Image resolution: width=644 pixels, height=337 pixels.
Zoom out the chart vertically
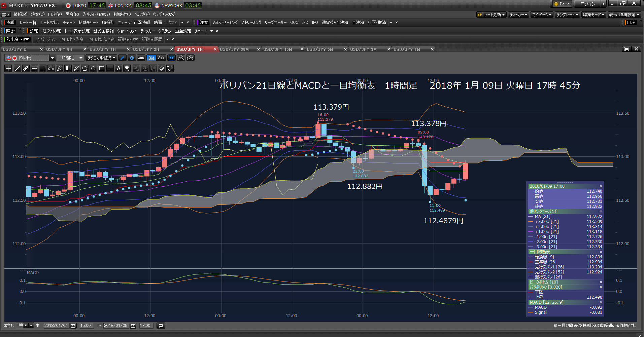point(181,58)
